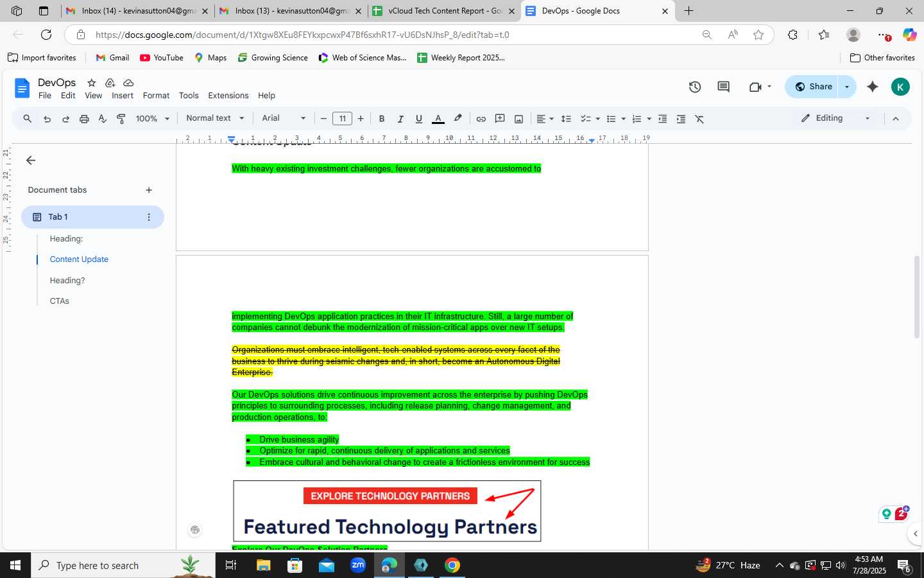Viewport: 924px width, 578px height.
Task: Click the font size field showing 11
Action: pos(343,119)
